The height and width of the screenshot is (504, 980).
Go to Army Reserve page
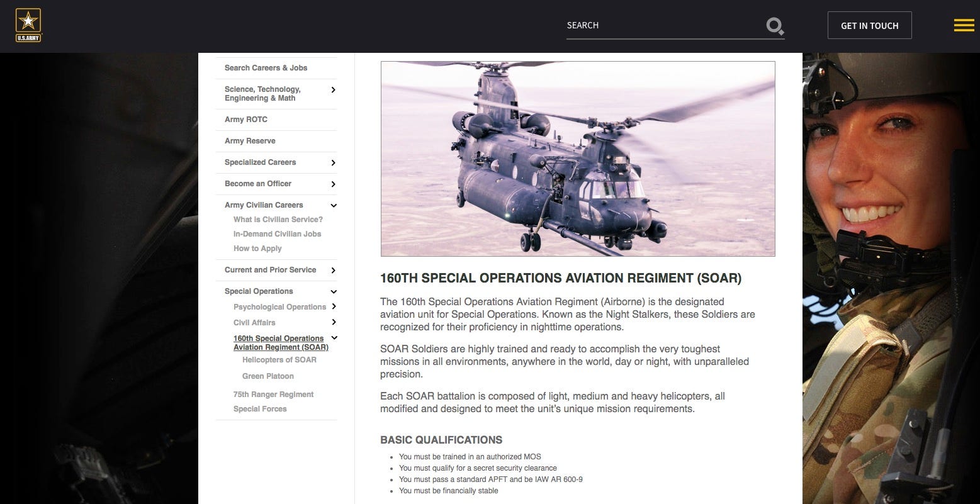[250, 141]
